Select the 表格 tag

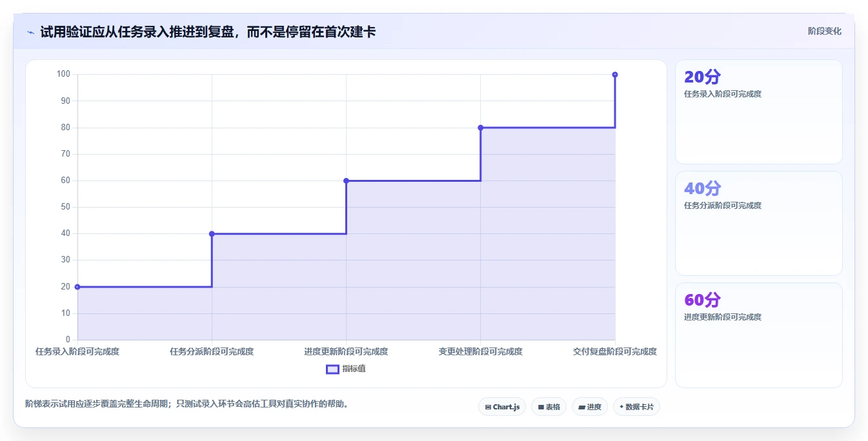[x=549, y=407]
